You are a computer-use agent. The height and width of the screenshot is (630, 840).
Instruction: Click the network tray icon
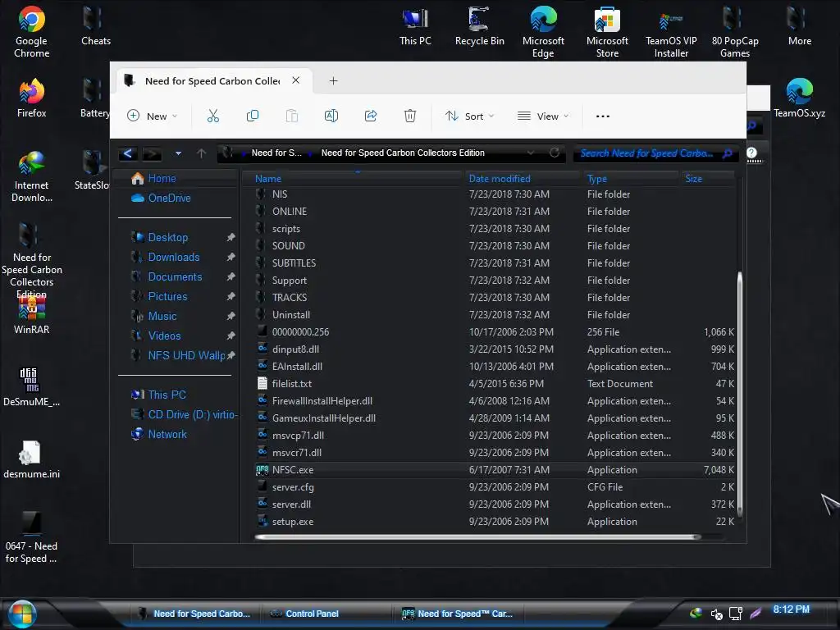[736, 614]
